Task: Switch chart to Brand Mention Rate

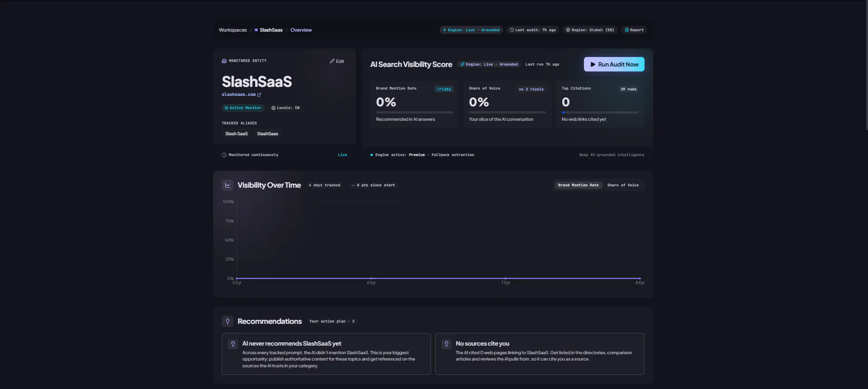Action: coord(579,185)
